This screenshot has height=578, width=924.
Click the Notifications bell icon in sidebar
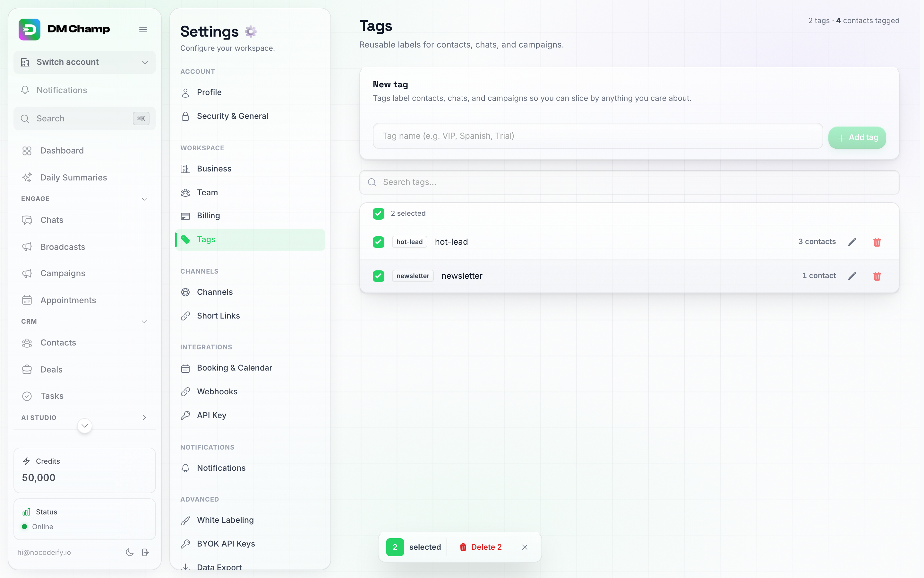25,90
